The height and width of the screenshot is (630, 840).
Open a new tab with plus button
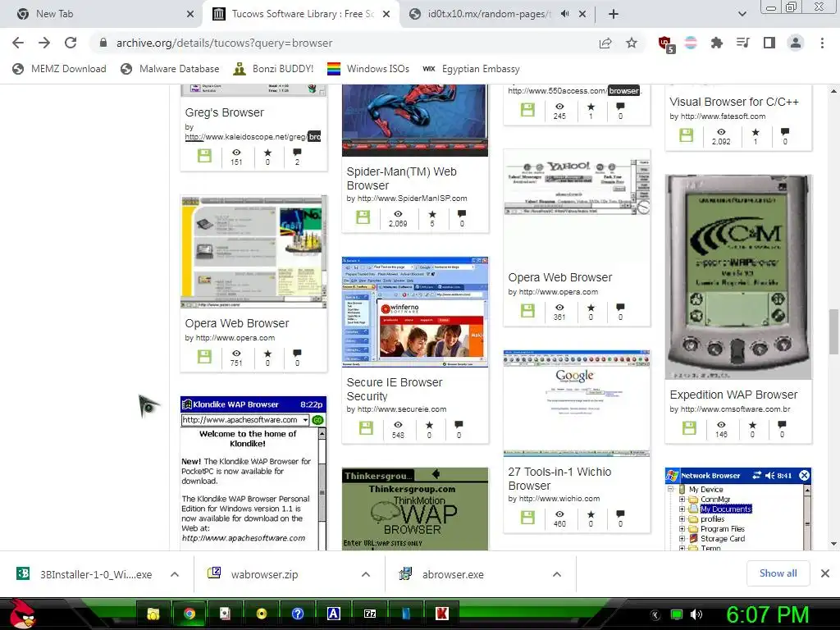point(614,14)
